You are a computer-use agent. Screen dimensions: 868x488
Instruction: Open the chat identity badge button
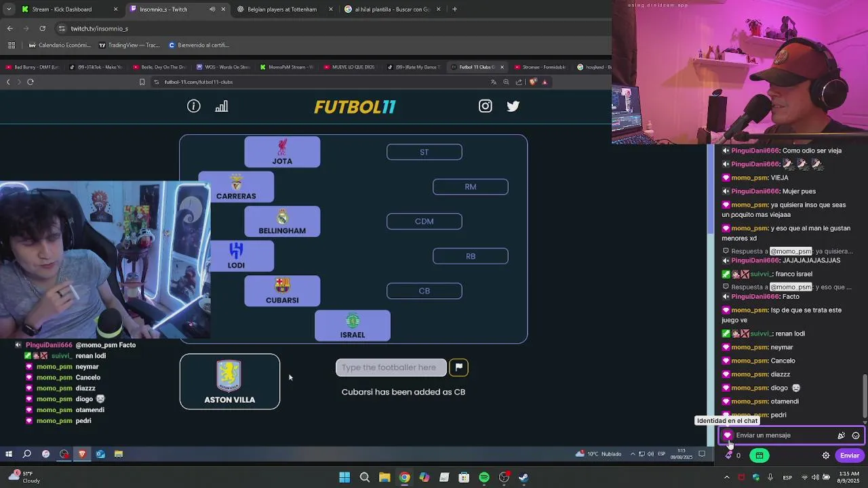(x=728, y=435)
